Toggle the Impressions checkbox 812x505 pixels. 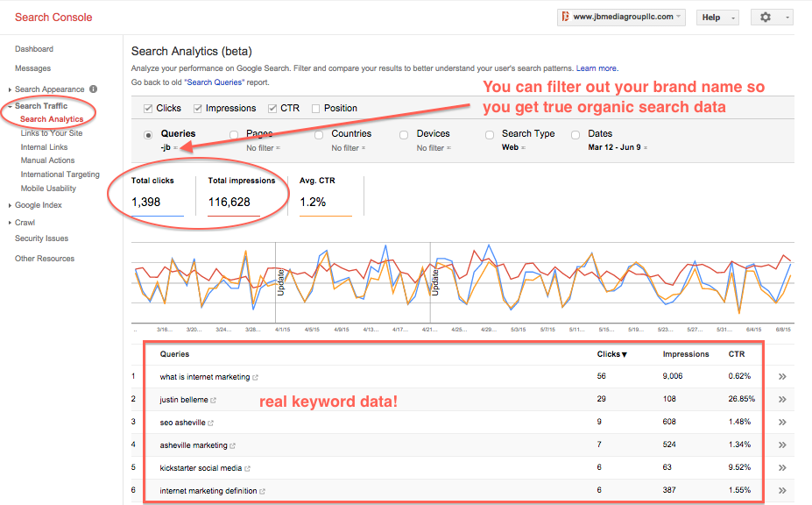click(197, 109)
